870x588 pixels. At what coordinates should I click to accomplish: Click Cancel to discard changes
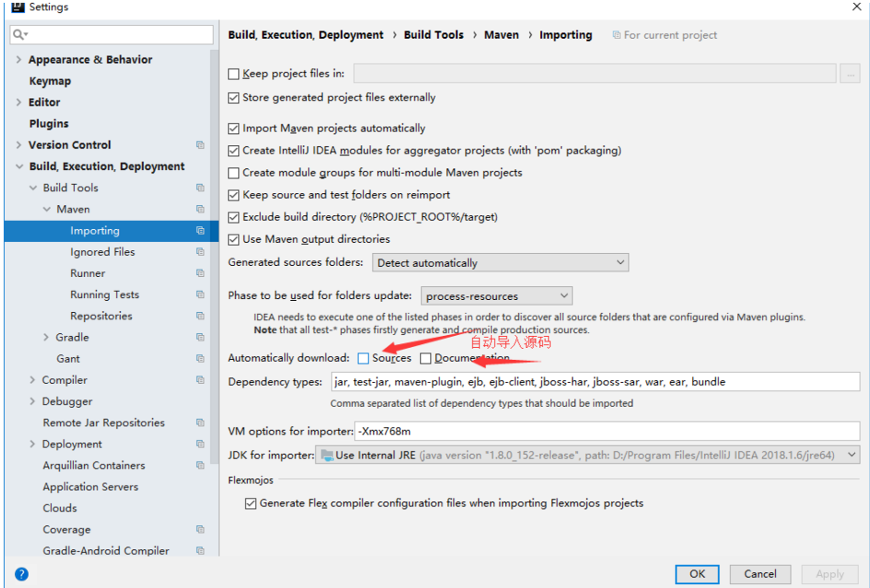click(760, 574)
